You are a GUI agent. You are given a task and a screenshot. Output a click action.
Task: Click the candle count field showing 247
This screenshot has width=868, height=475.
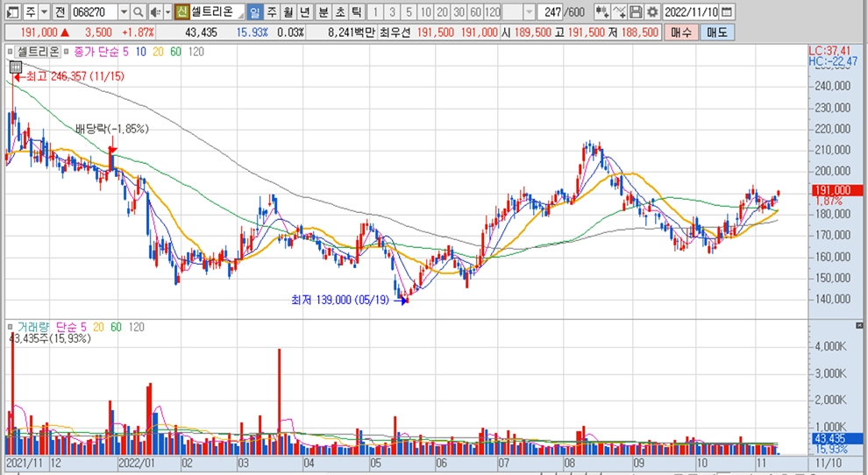click(x=551, y=12)
